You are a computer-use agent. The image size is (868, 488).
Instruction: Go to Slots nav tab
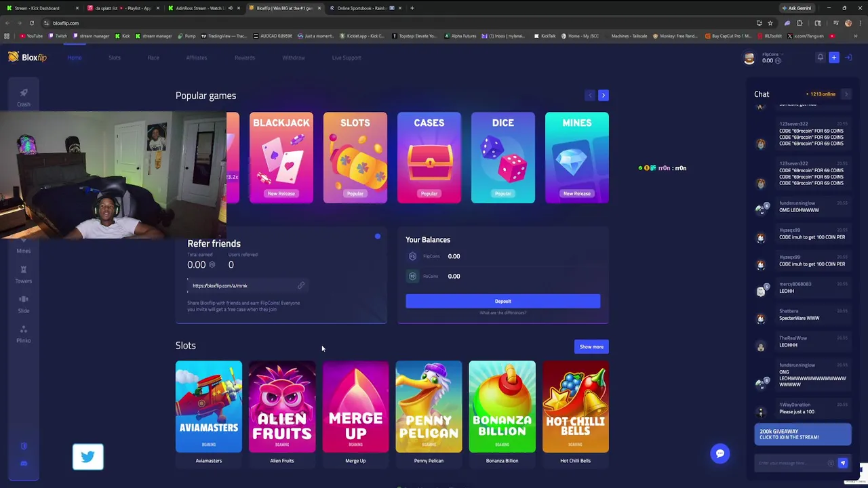click(x=115, y=58)
